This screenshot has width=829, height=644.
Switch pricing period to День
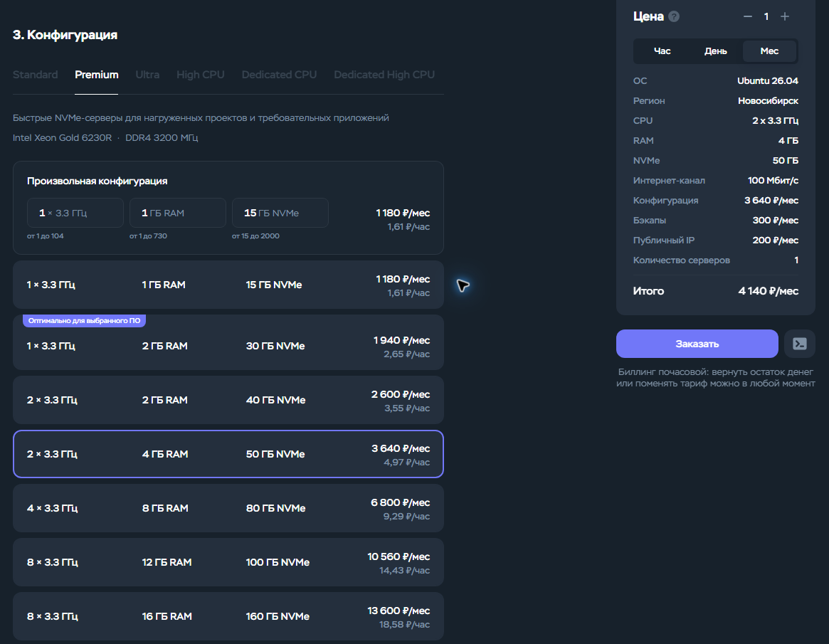715,51
